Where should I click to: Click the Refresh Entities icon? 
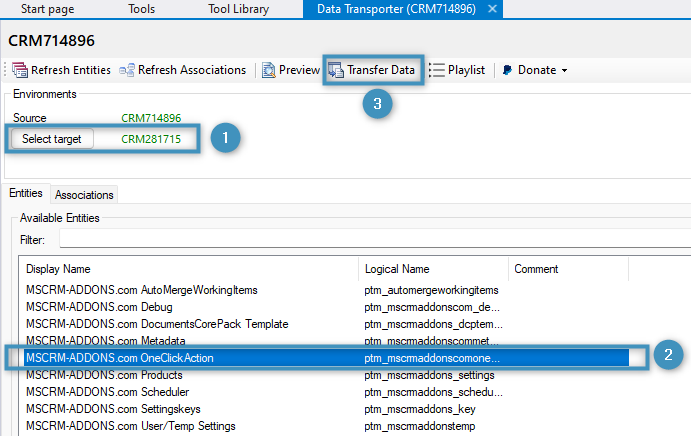tap(20, 70)
